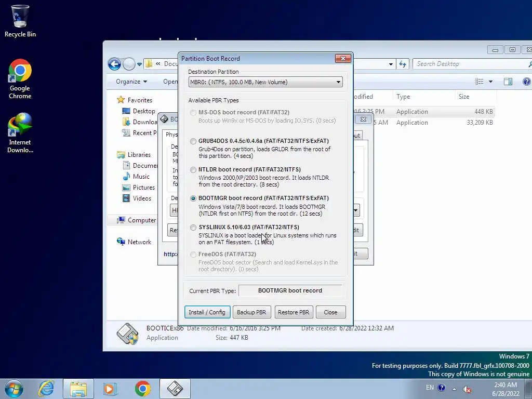Select Recent Places in Favorites
Image resolution: width=532 pixels, height=399 pixels.
139,132
